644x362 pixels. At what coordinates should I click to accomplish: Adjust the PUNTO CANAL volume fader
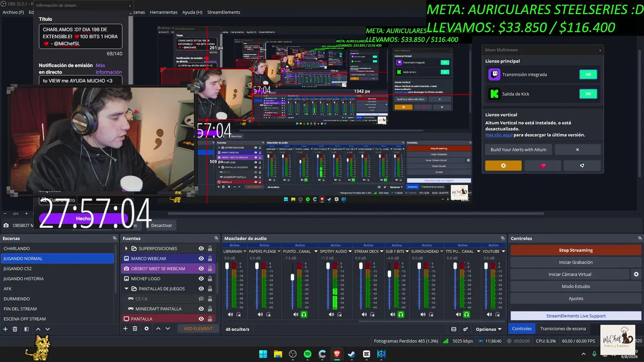point(292,277)
